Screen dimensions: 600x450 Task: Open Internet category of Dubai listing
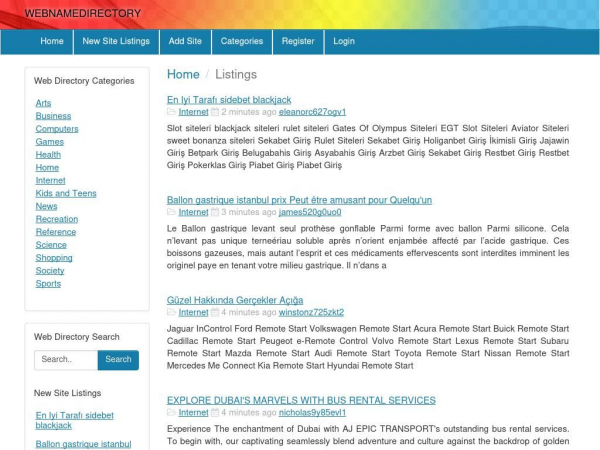click(x=193, y=413)
